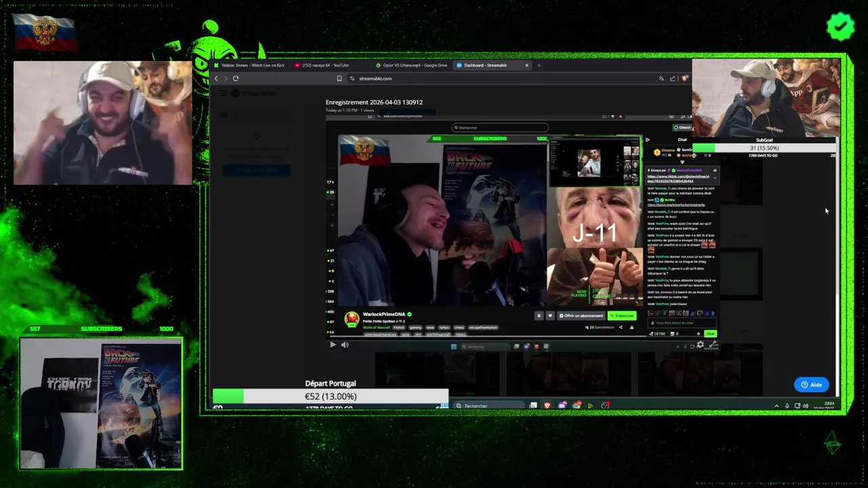Collapse the chat panel arrow icon
This screenshot has height=488, width=868.
point(648,140)
